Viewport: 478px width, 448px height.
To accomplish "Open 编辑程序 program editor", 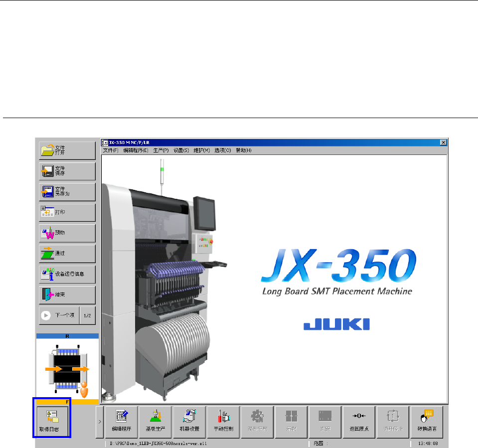I will point(121,422).
